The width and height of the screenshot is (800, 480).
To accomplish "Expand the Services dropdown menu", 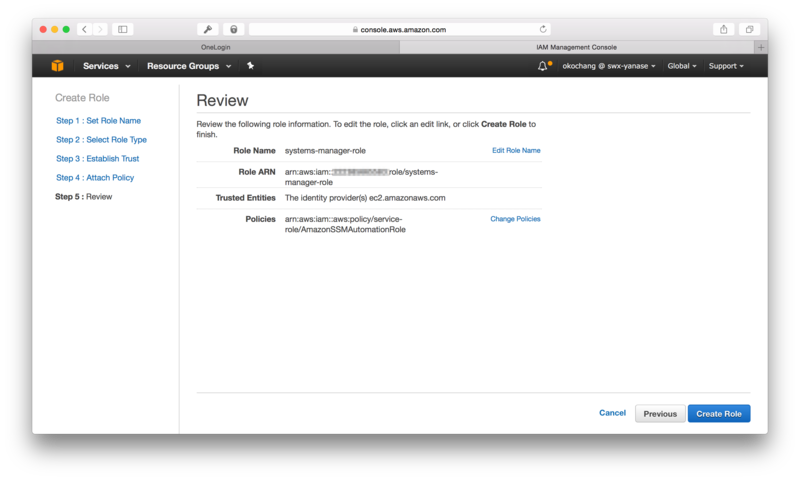I will 107,66.
